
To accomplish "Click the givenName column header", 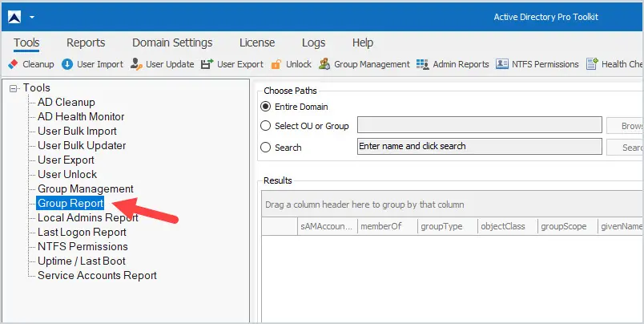I will (x=621, y=226).
